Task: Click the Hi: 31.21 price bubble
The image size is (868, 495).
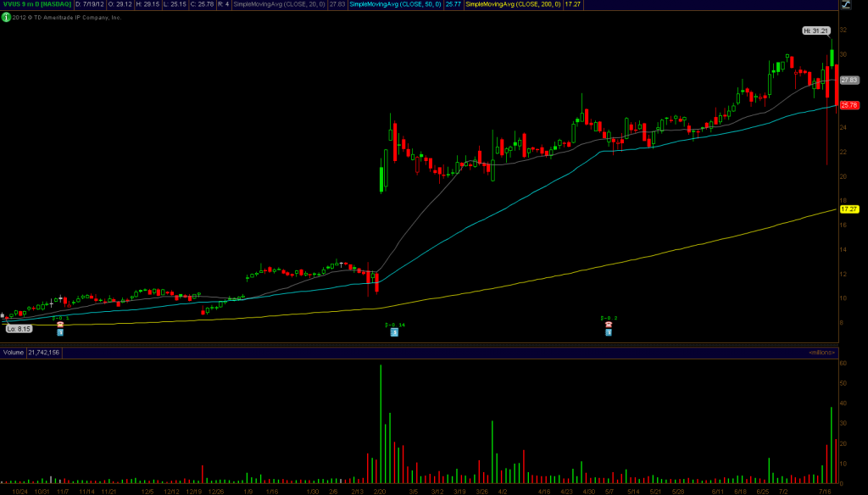Action: pos(815,31)
